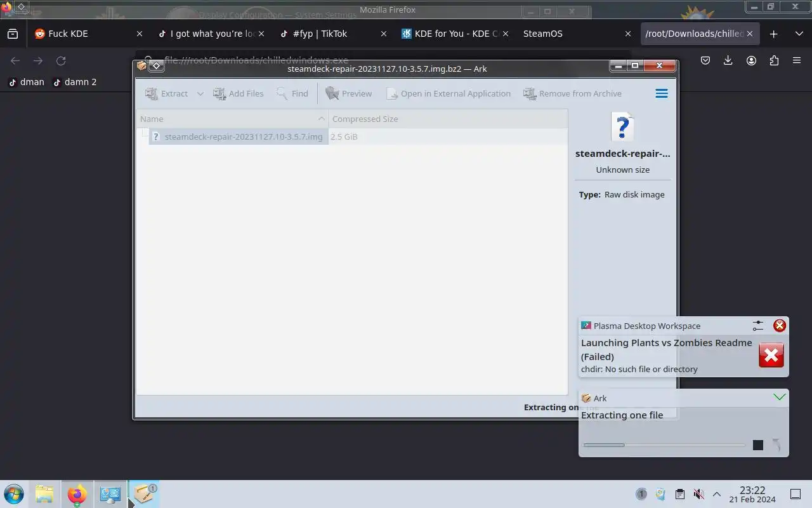This screenshot has width=812, height=508.
Task: Open Ark's hamburger menu
Action: pyautogui.click(x=662, y=93)
